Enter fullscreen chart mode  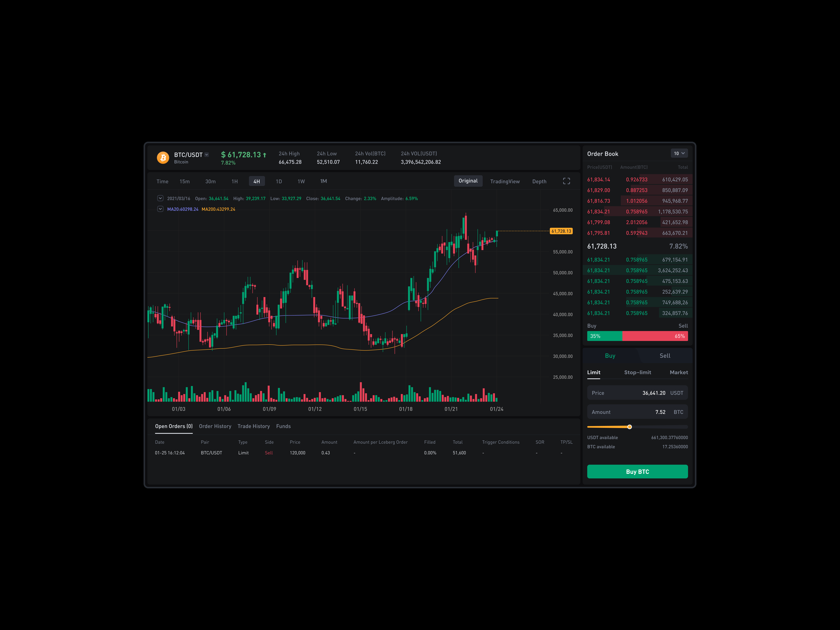point(566,181)
